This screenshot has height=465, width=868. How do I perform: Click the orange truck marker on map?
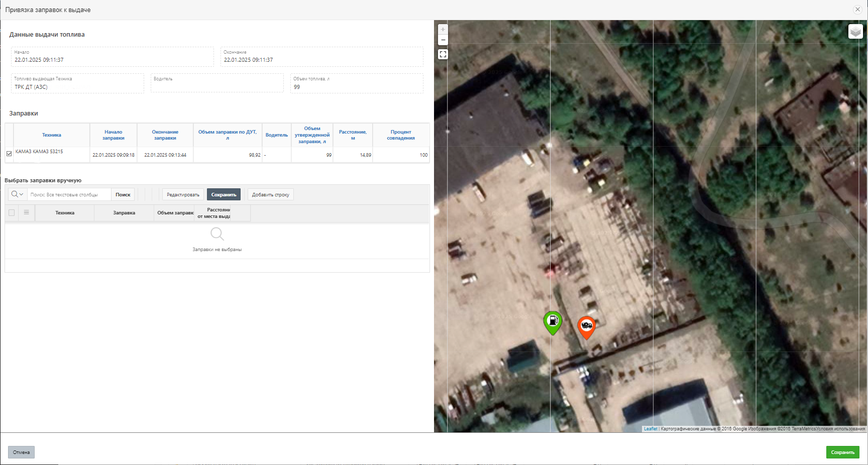(586, 326)
